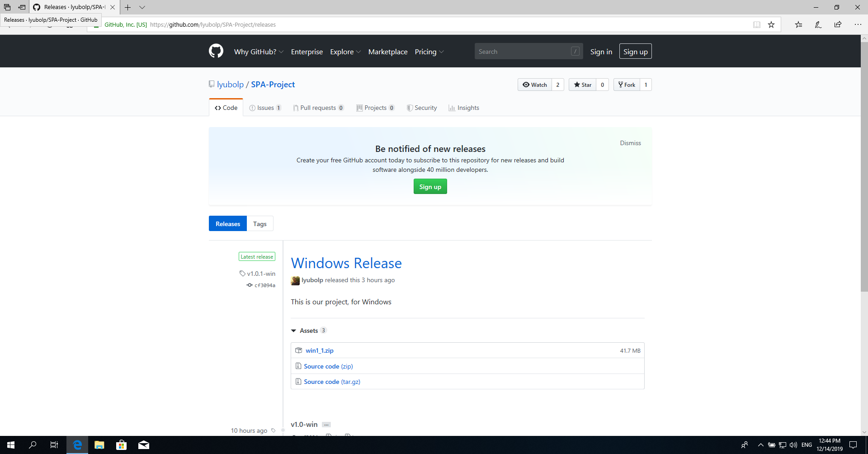Open stargazers count 0
This screenshot has width=868, height=454.
point(602,85)
